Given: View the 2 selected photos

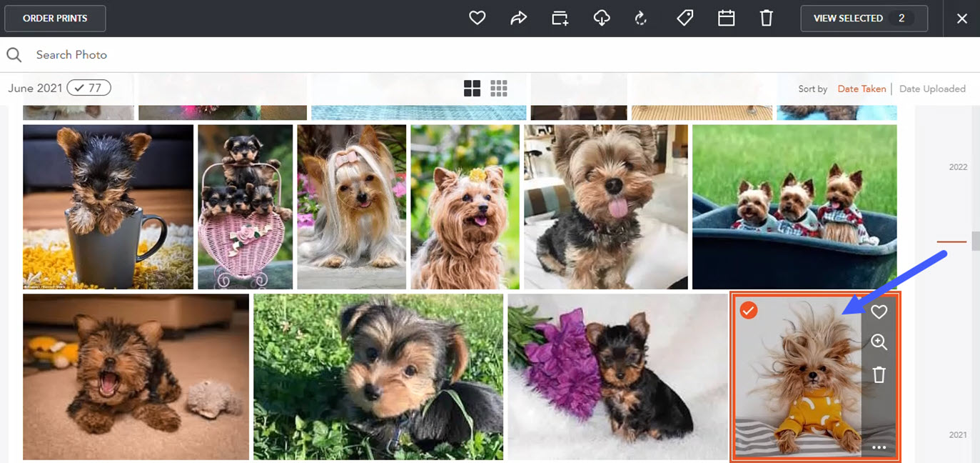Looking at the screenshot, I should pos(864,18).
